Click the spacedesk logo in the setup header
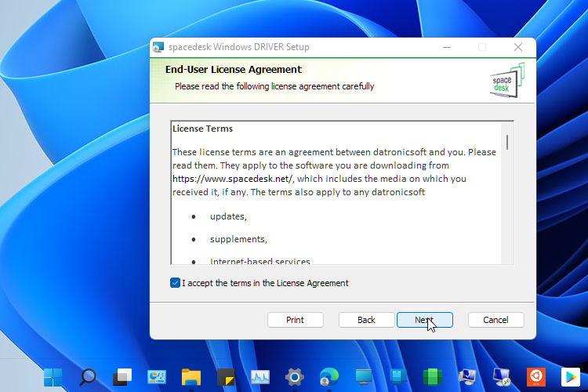The height and width of the screenshot is (392, 588). click(506, 81)
